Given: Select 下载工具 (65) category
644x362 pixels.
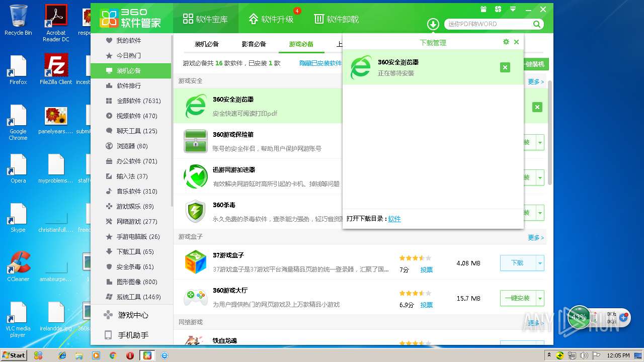Looking at the screenshot, I should coord(131,251).
